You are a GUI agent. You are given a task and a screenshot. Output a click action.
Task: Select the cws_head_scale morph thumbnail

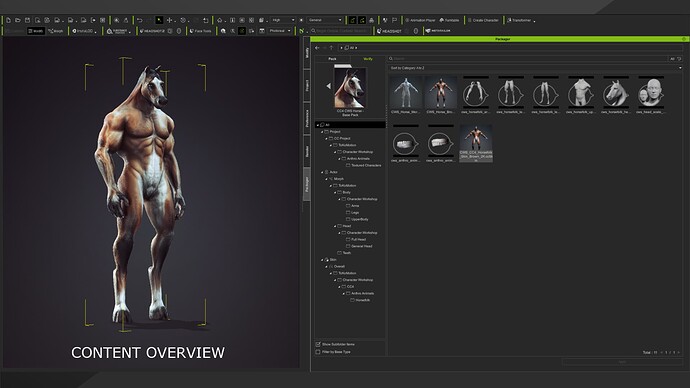[x=651, y=95]
